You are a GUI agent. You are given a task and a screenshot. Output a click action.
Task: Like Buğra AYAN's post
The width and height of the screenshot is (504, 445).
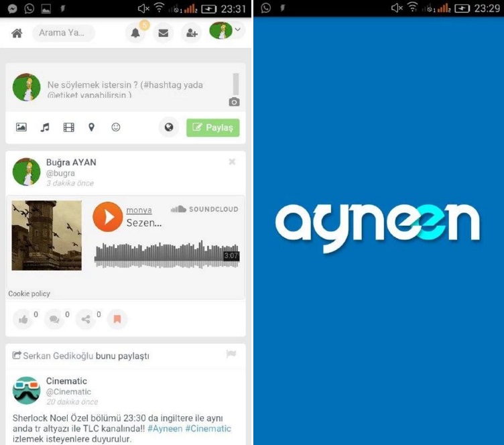coord(23,319)
